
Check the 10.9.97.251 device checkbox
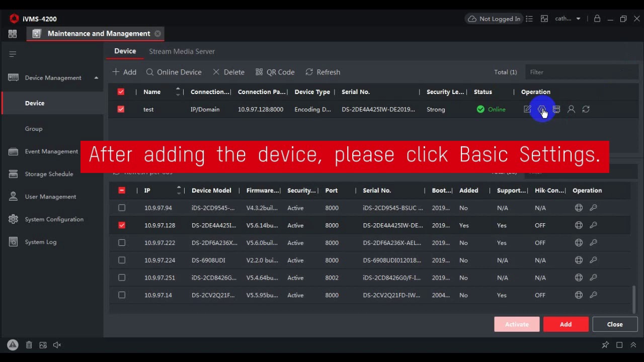[x=122, y=278]
